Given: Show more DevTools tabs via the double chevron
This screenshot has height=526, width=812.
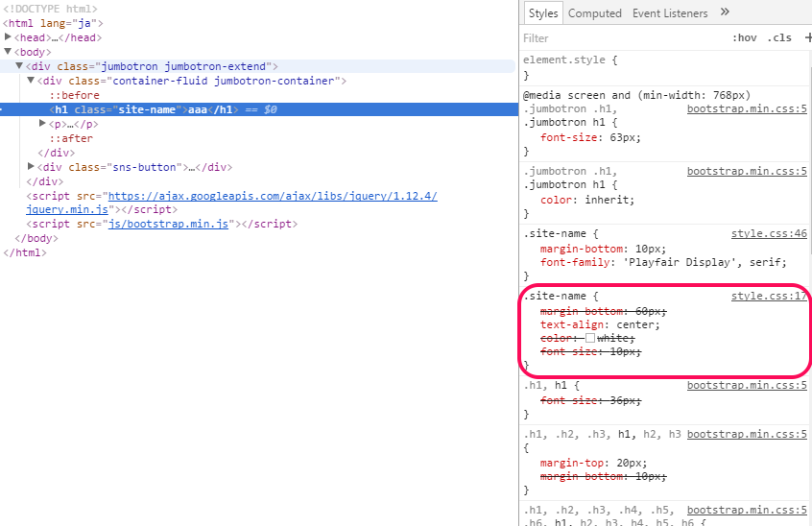Looking at the screenshot, I should (x=725, y=12).
